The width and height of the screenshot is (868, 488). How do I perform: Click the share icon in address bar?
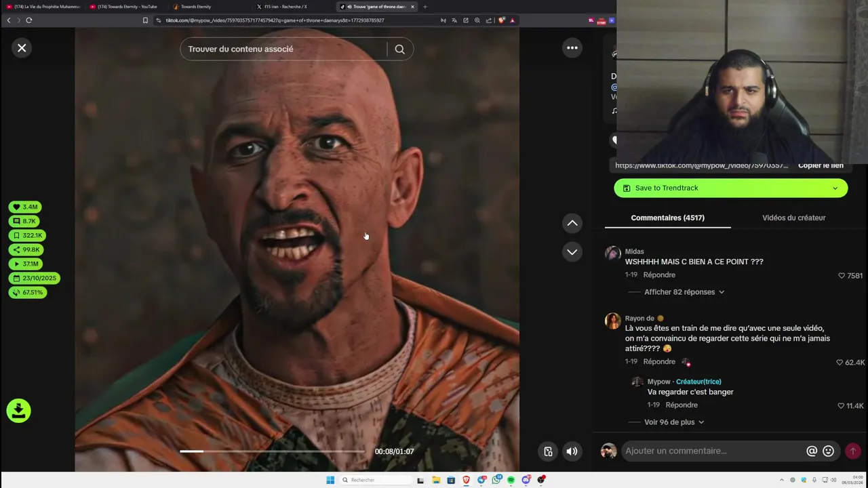[x=488, y=20]
